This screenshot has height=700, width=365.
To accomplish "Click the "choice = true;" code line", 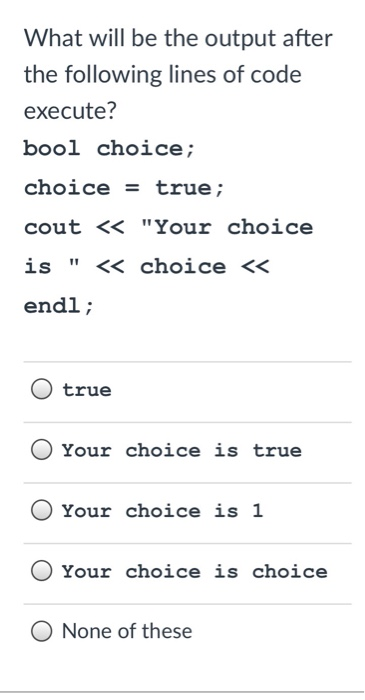I will tap(124, 188).
